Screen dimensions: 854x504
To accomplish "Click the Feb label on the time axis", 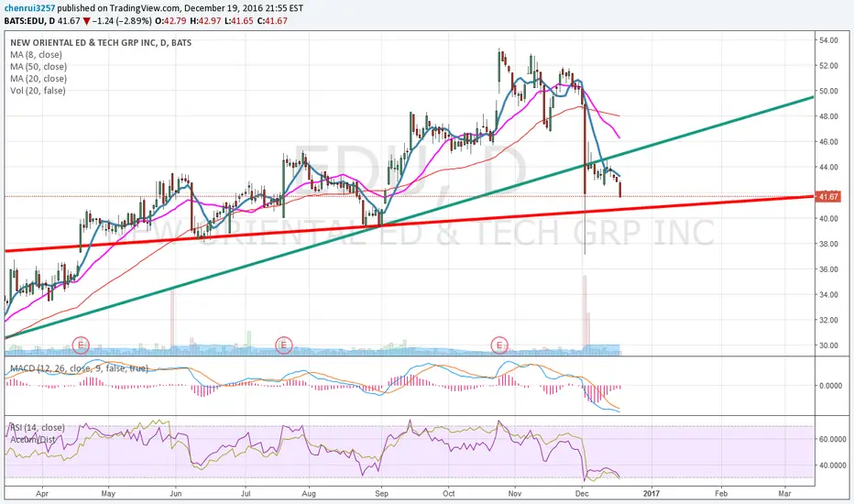I will 720,494.
